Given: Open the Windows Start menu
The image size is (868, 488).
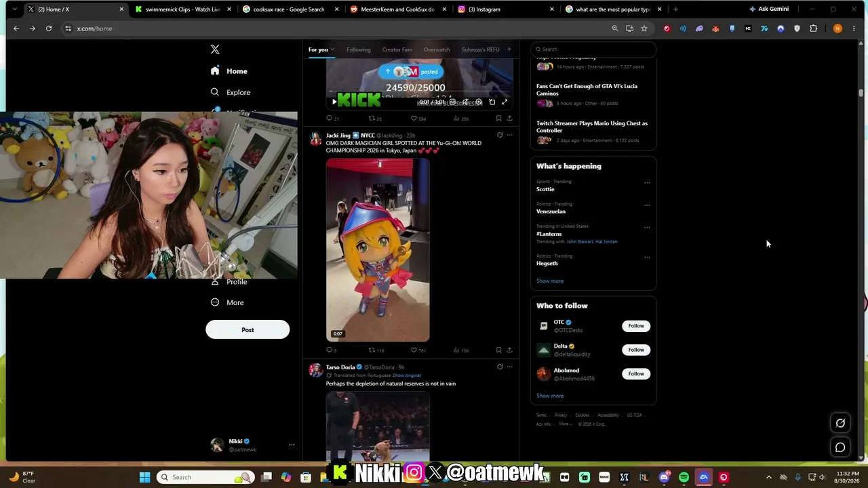Looking at the screenshot, I should [x=144, y=477].
